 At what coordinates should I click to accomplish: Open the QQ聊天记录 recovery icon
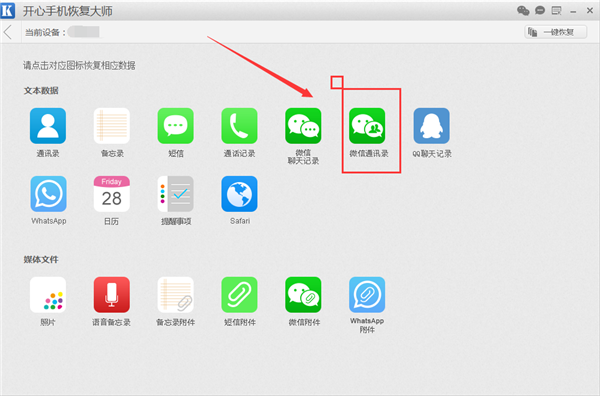tap(431, 126)
